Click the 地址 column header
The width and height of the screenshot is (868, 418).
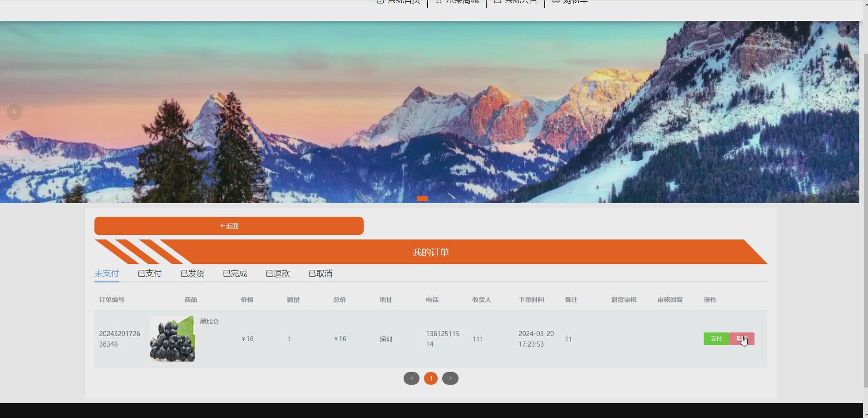pos(386,300)
